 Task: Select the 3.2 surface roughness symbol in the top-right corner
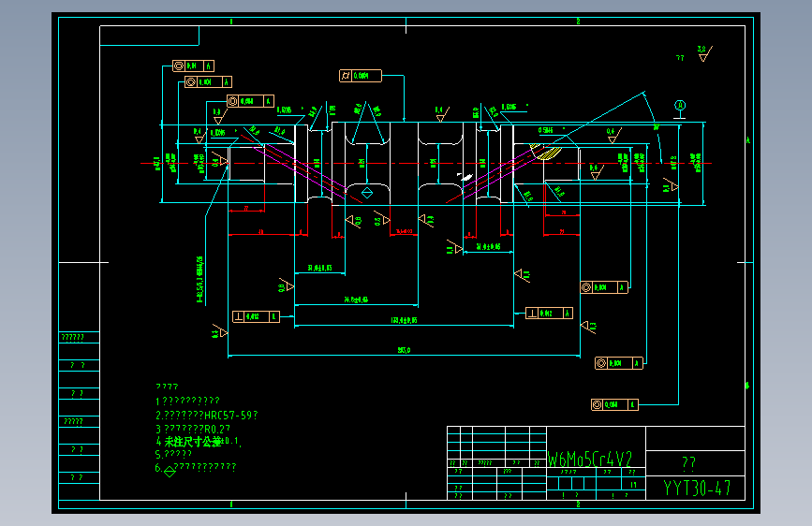coord(704,53)
